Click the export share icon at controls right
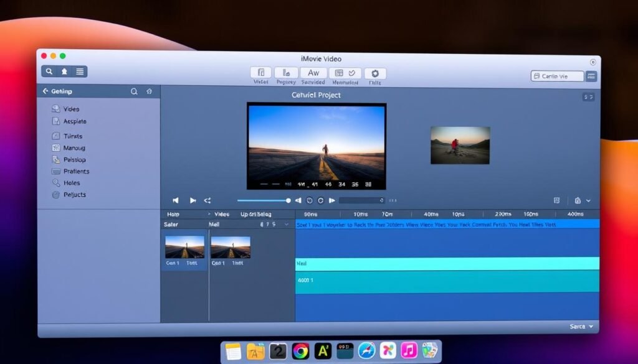The image size is (638, 364). point(578,200)
